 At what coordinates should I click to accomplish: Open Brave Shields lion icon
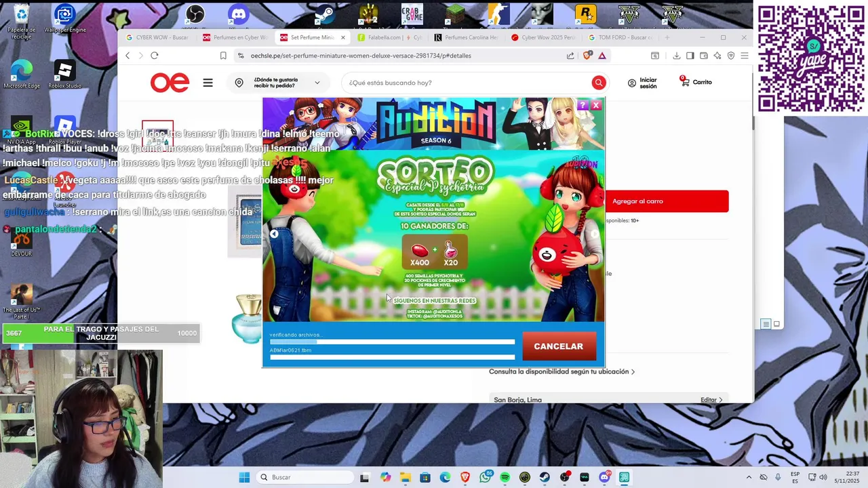[587, 56]
